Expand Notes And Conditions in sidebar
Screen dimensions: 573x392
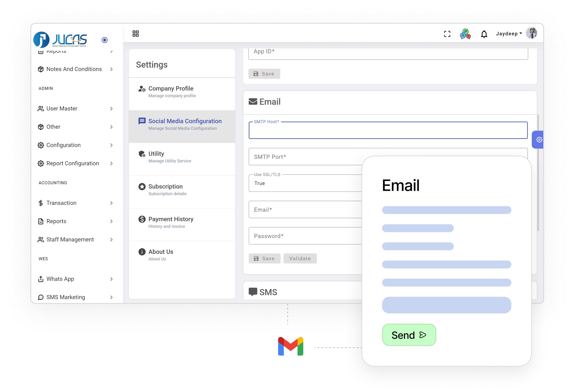click(74, 69)
